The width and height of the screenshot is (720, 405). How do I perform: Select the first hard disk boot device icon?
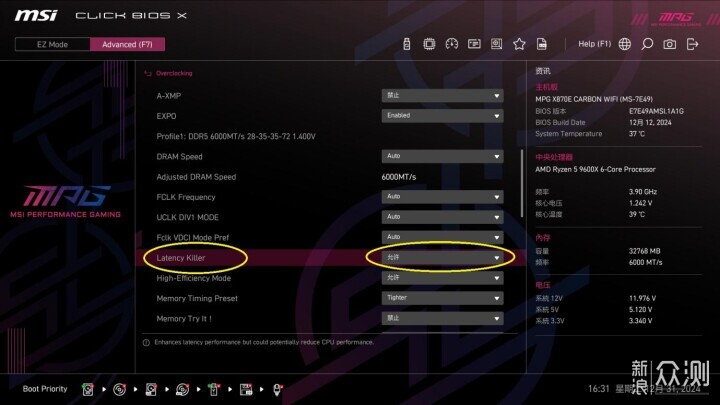88,389
